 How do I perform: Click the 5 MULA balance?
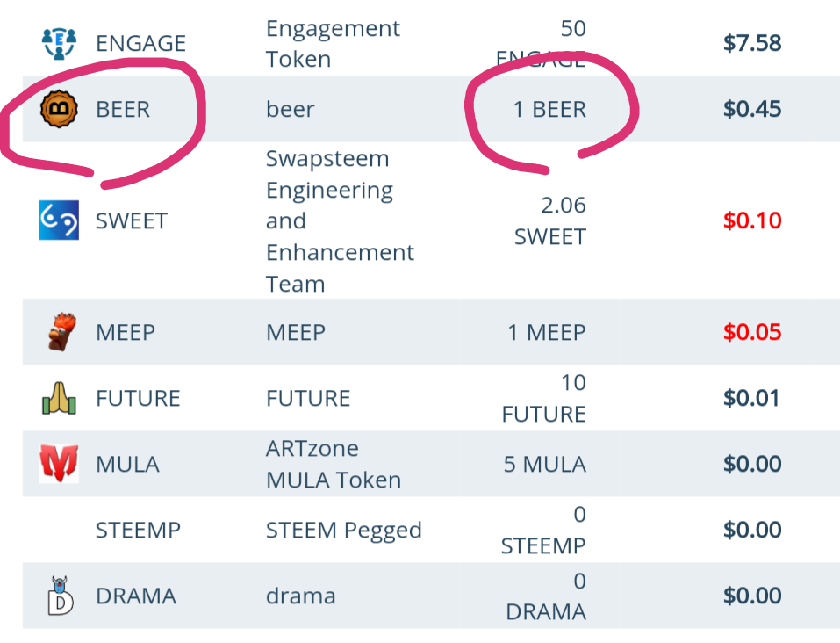coord(544,465)
